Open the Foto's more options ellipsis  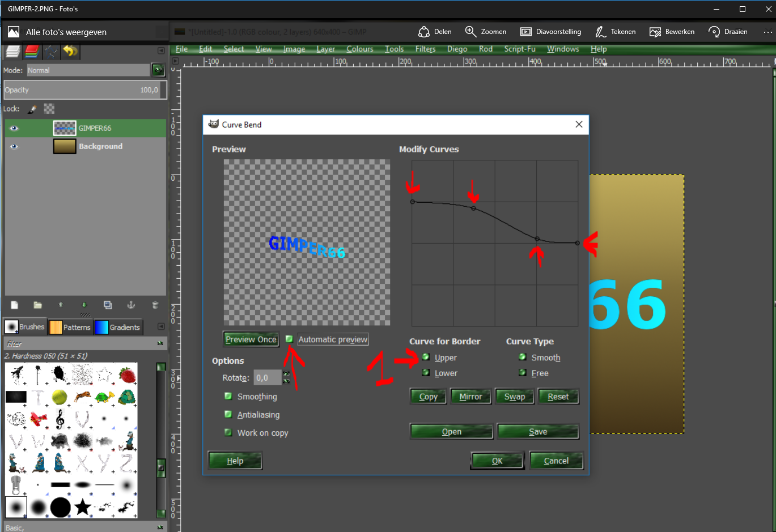tap(767, 32)
